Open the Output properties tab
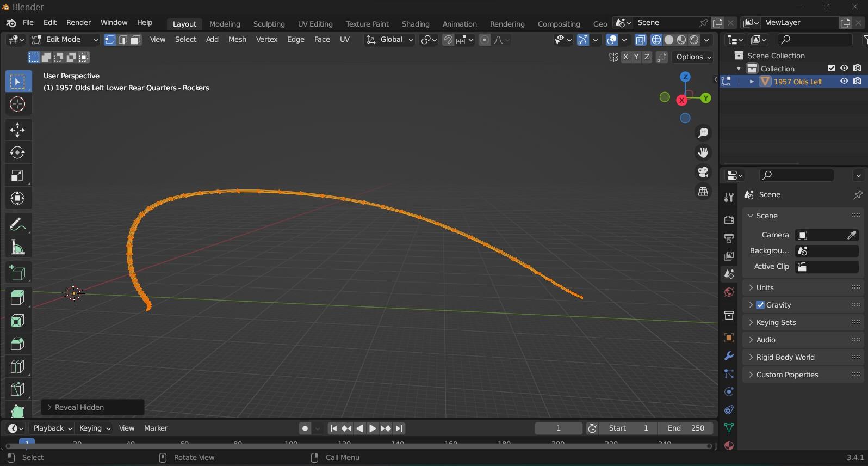 [x=729, y=238]
